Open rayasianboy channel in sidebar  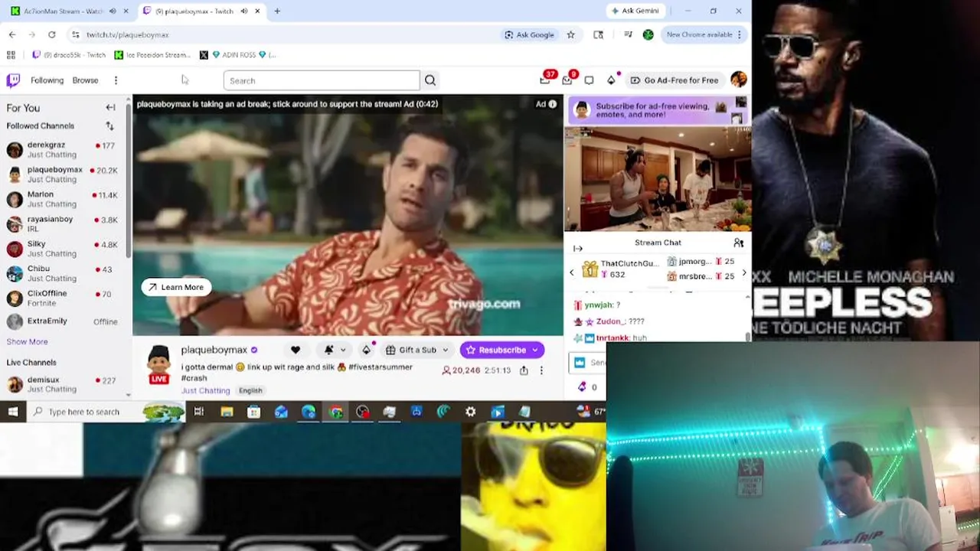click(x=62, y=223)
